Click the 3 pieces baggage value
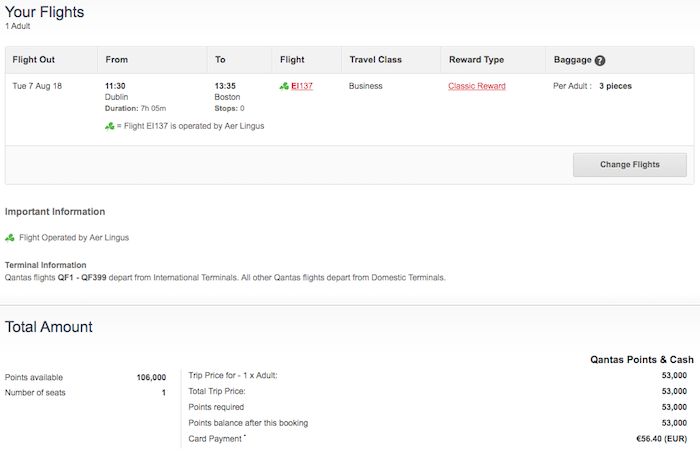Image resolution: width=700 pixels, height=452 pixels. (x=615, y=86)
